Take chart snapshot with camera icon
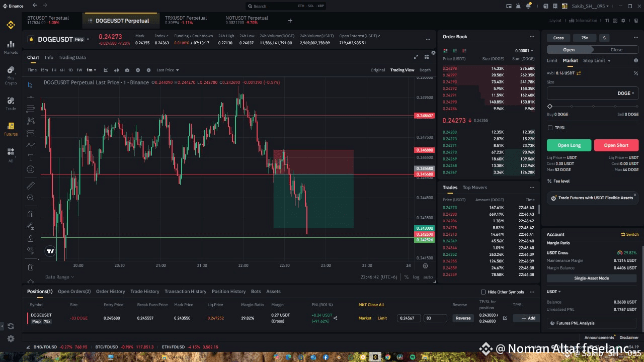The height and width of the screenshot is (362, 644). (127, 70)
